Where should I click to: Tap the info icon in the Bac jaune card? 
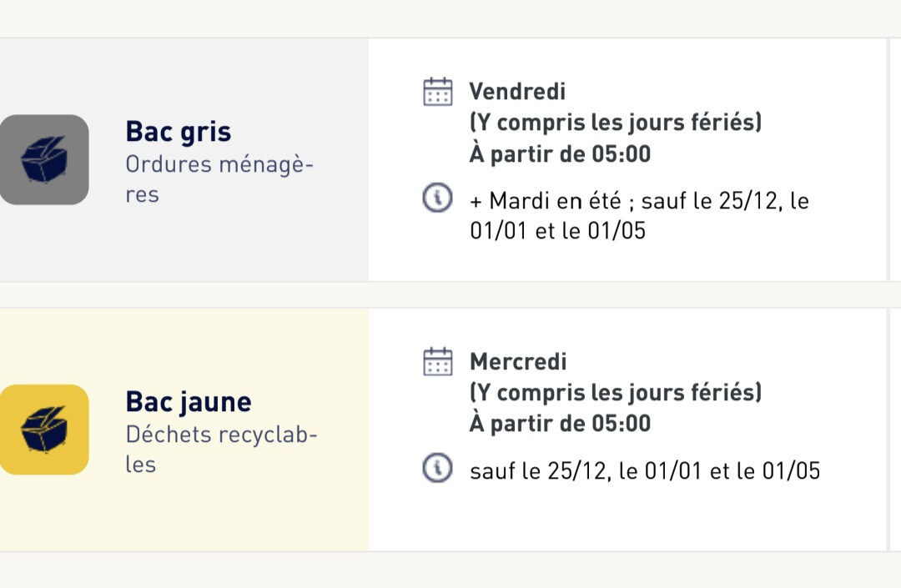tap(437, 470)
